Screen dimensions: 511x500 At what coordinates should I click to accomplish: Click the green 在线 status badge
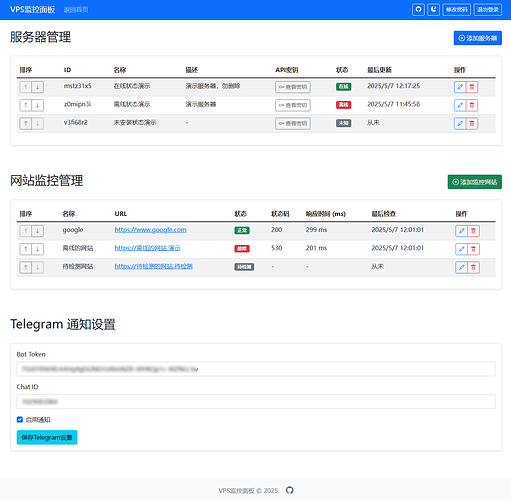pyautogui.click(x=343, y=87)
